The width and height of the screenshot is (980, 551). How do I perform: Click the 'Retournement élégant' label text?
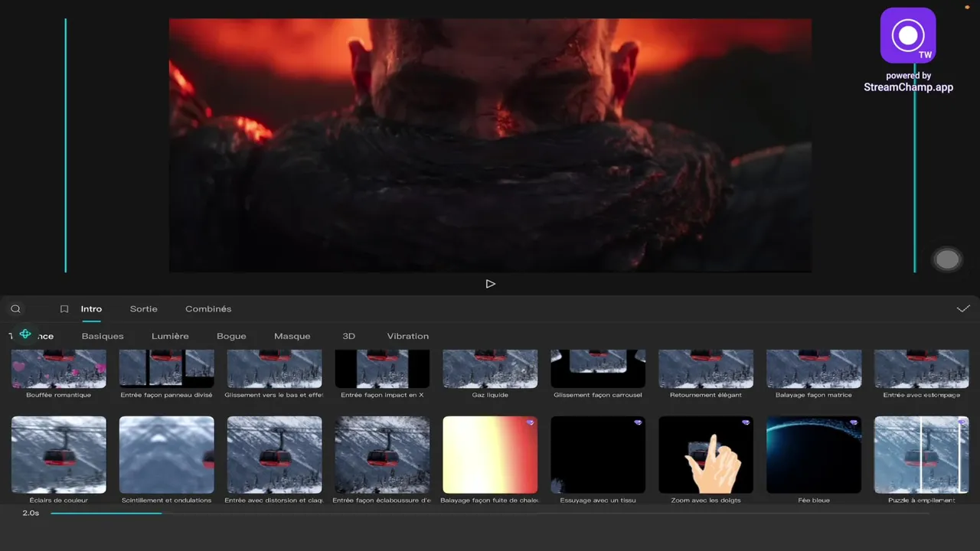[x=706, y=395]
